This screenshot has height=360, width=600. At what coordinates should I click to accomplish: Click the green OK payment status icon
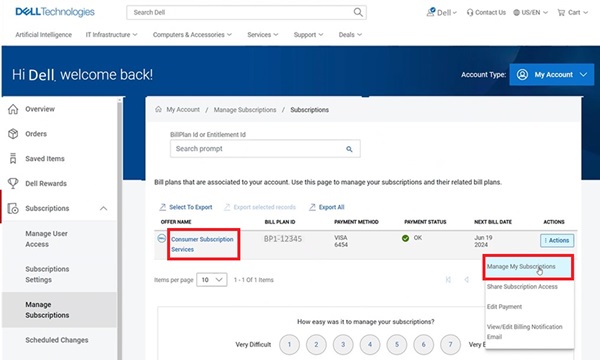pyautogui.click(x=405, y=238)
